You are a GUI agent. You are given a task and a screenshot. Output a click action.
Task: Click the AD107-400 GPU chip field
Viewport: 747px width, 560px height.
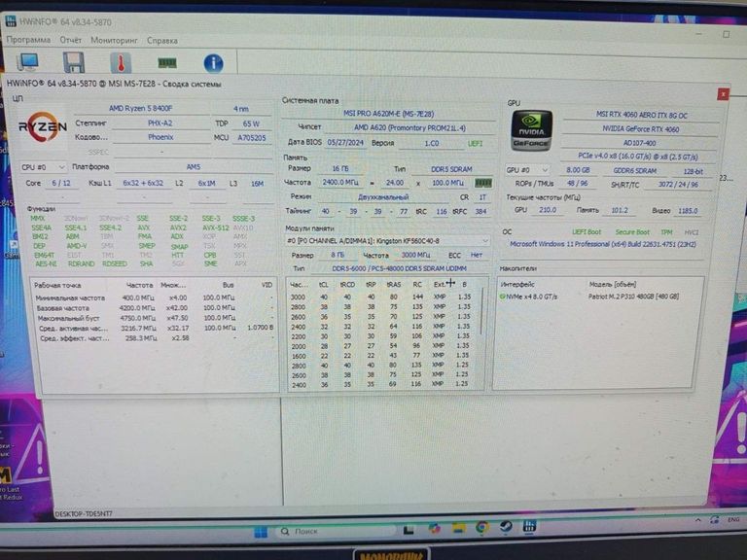pos(640,143)
